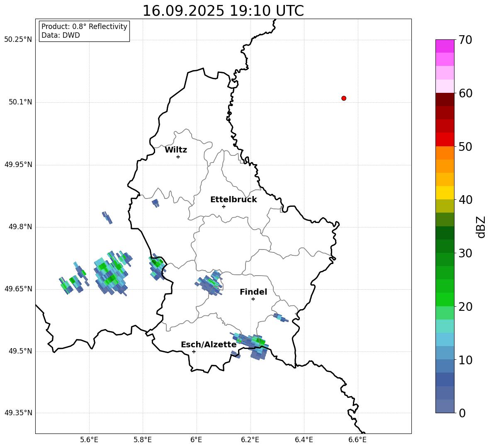
Task: Click the 30 dBZ colorbar tick label
Action: tap(465, 253)
